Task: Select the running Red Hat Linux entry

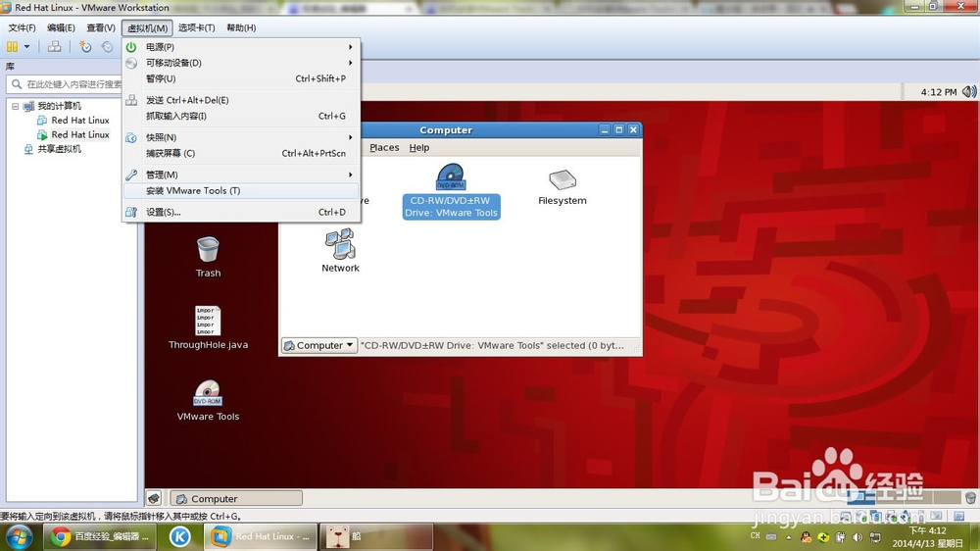Action: coord(73,134)
